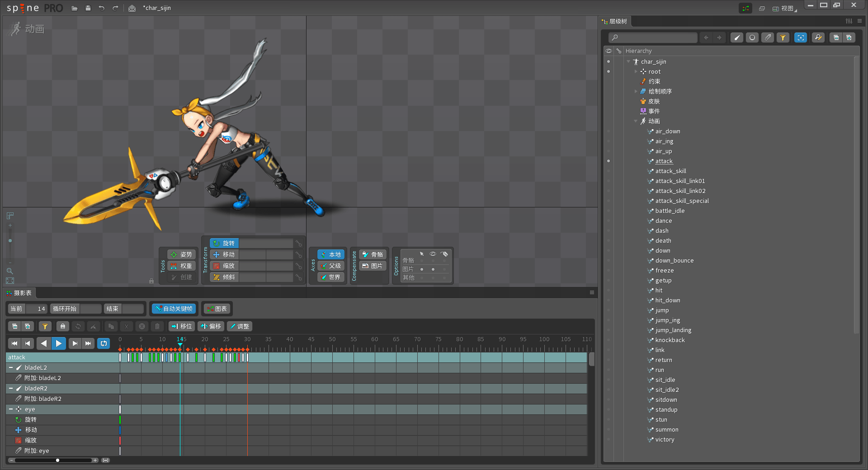The image size is (868, 470).
Task: Toggle 骨骼 bone compensation
Action: click(x=373, y=254)
